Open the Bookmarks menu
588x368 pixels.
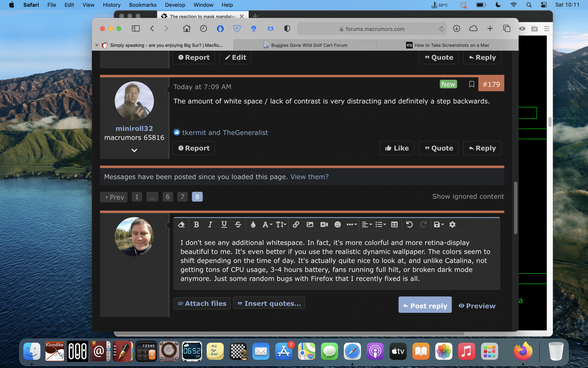(143, 5)
